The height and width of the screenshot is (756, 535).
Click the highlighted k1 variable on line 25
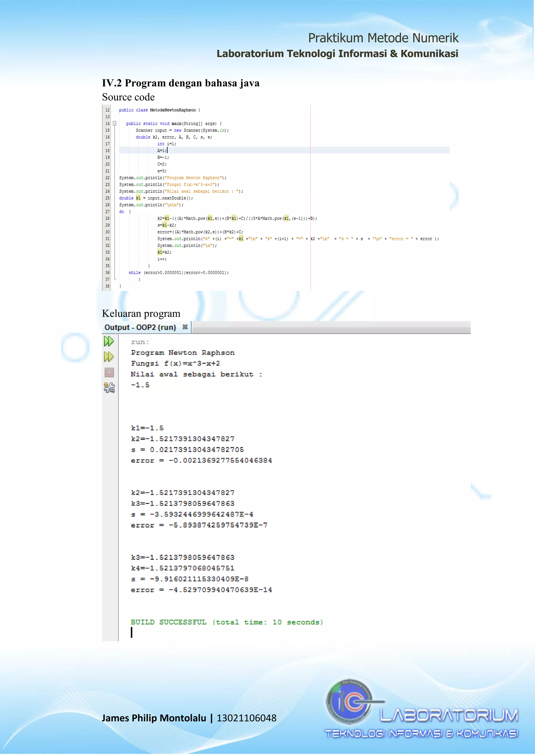(138, 198)
